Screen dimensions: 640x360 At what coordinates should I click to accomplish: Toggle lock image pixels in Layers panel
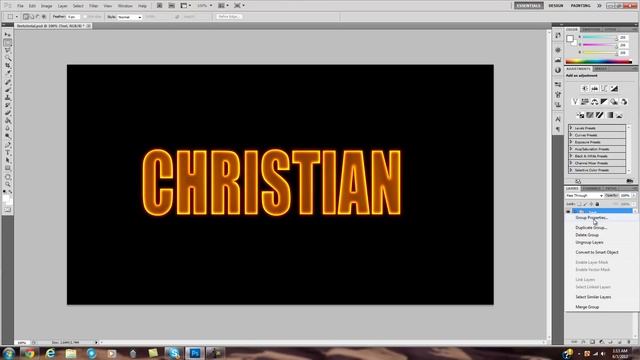tap(585, 204)
